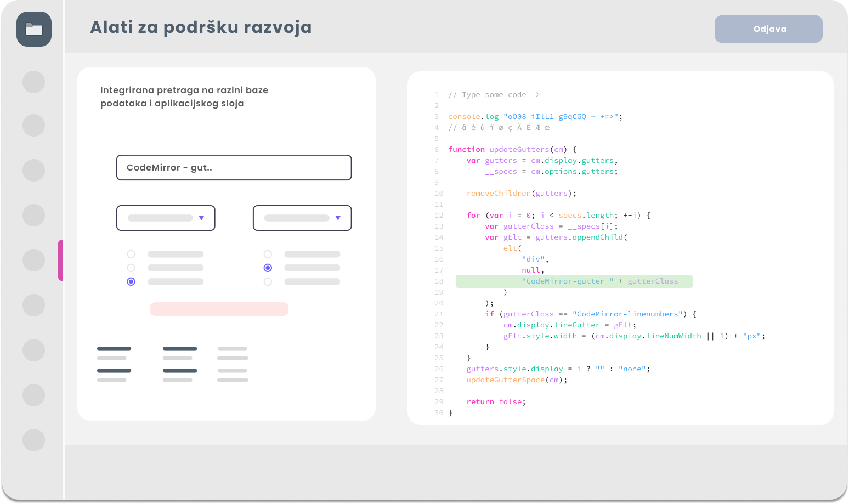Select the sidebar icon marked by the magenta indicator
849x504 pixels.
pos(34,260)
